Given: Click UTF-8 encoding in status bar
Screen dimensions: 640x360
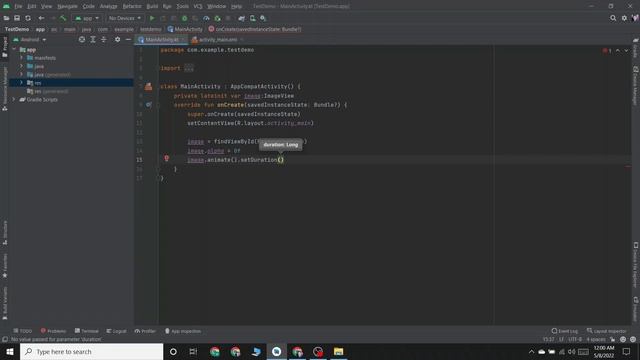Looking at the screenshot, I should [575, 339].
